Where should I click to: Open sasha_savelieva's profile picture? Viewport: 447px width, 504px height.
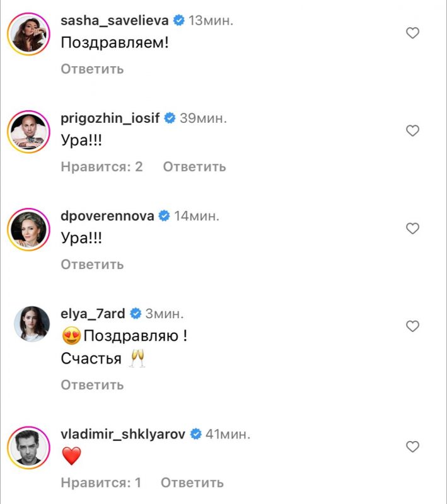tap(28, 34)
